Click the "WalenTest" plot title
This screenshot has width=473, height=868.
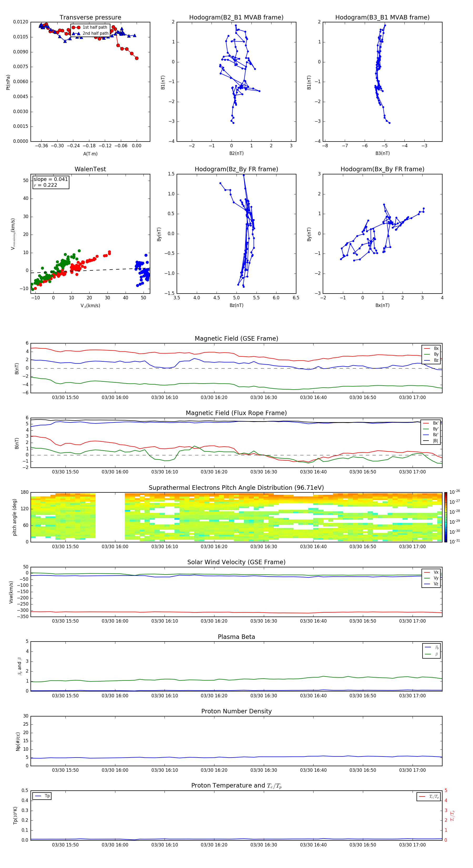click(90, 169)
